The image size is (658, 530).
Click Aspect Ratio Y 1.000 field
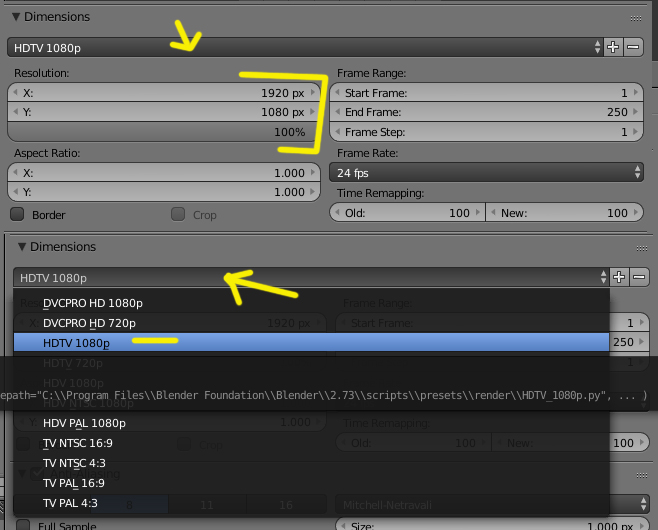click(164, 192)
